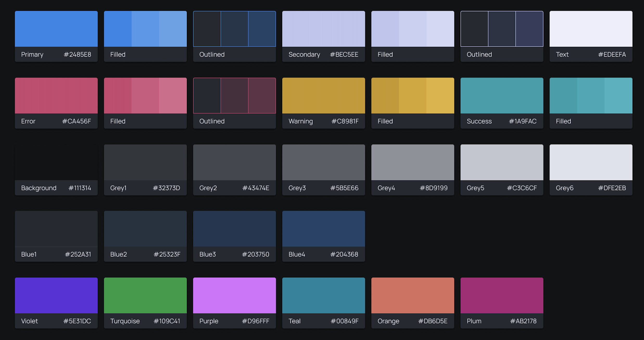Select the Text near-white color swatch
Screen dimensions: 644x340
(x=591, y=29)
